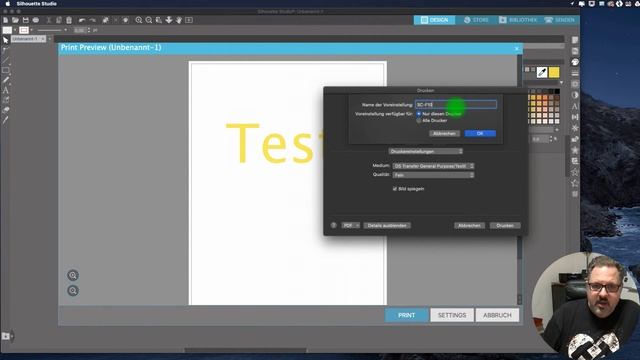The height and width of the screenshot is (360, 640).
Task: Select the Nur diesen Drucker radio button
Action: tap(418, 114)
